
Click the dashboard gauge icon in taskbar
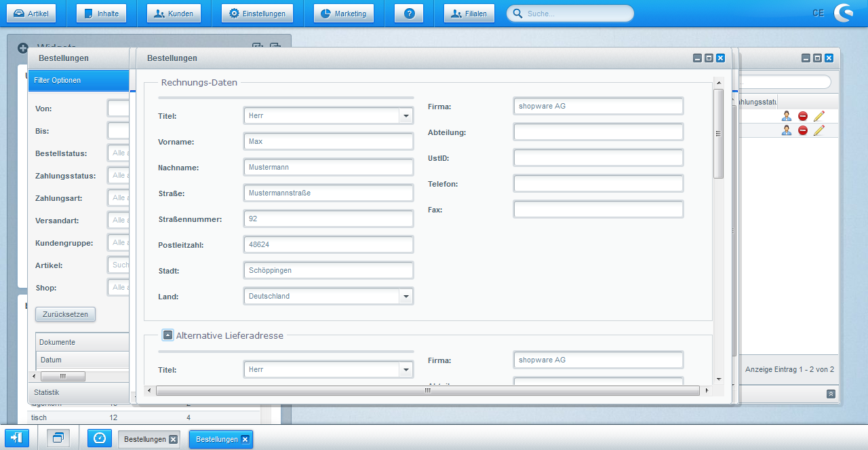tap(100, 438)
